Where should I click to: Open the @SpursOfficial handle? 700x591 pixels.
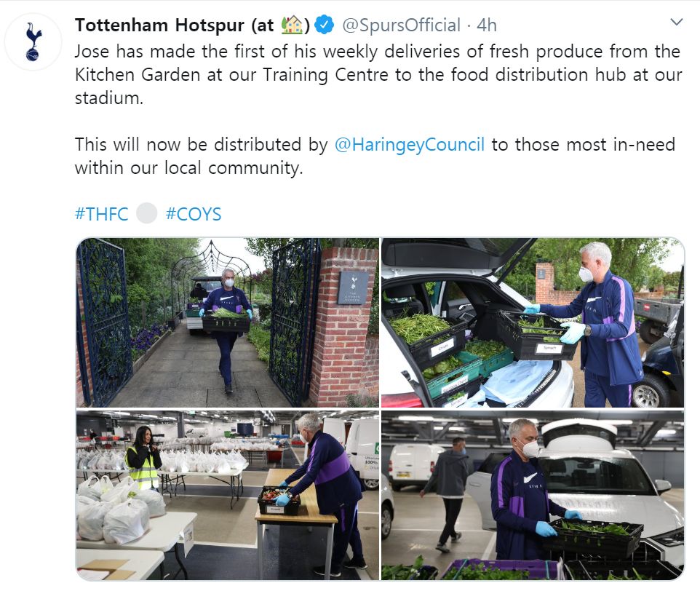(x=401, y=25)
